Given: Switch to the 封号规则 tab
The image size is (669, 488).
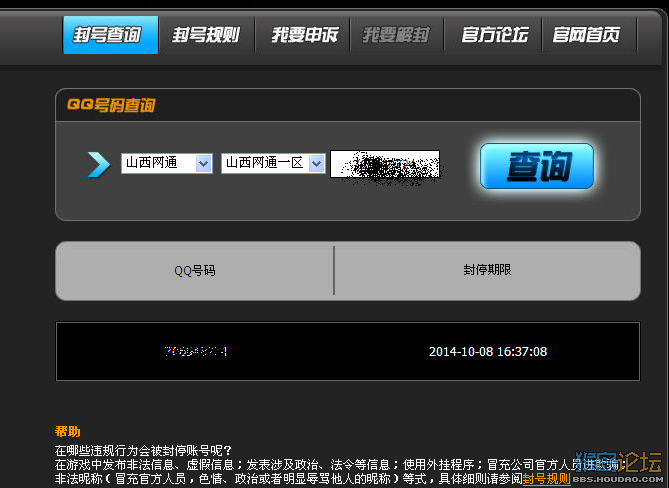Looking at the screenshot, I should (x=207, y=35).
